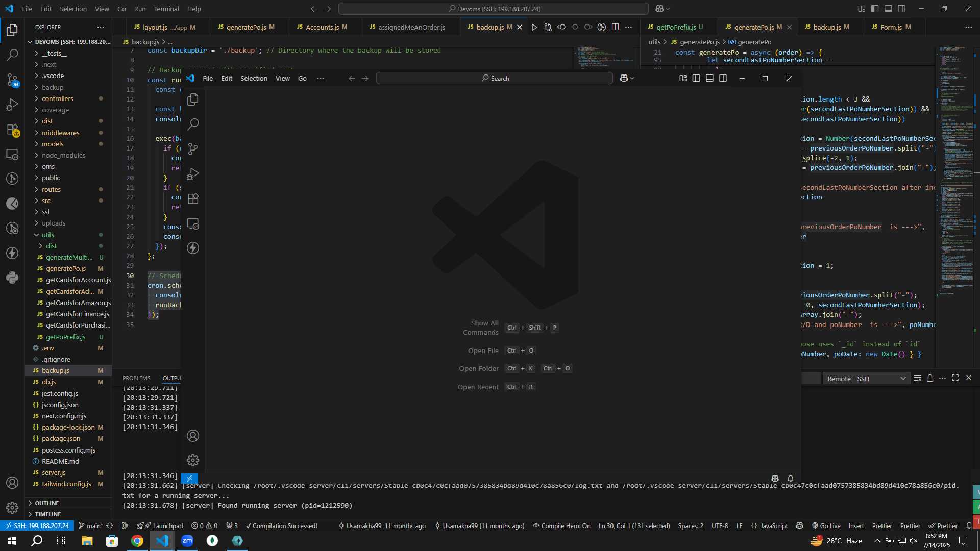Clear the output panel with the list icon

pyautogui.click(x=917, y=378)
